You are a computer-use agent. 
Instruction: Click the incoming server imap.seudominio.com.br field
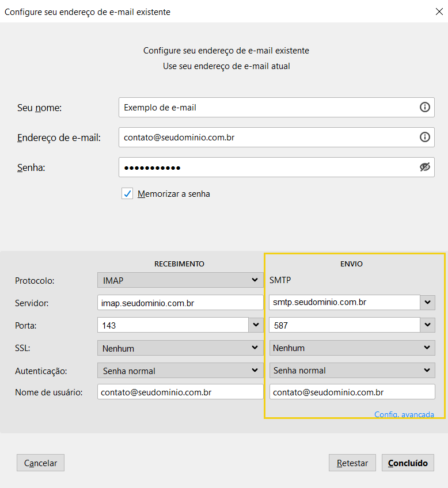(x=180, y=303)
